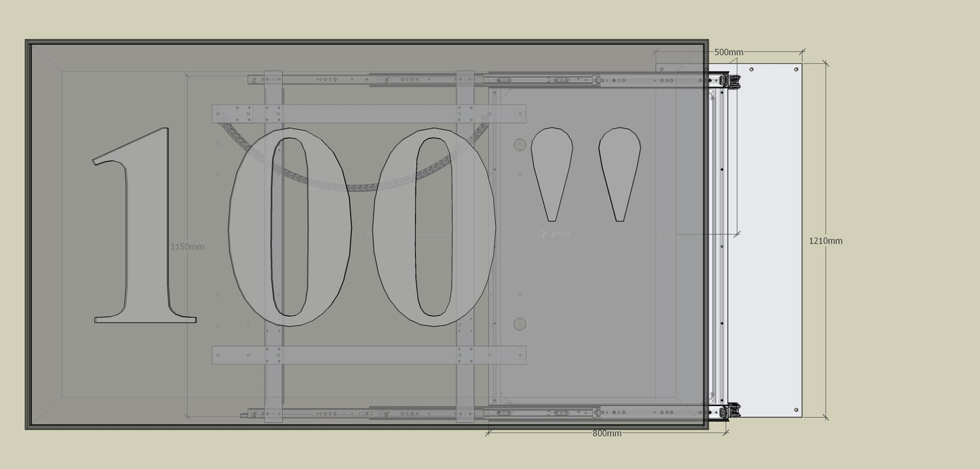This screenshot has height=469, width=980.
Task: Select the 1150mm dimension text
Action: tap(187, 247)
